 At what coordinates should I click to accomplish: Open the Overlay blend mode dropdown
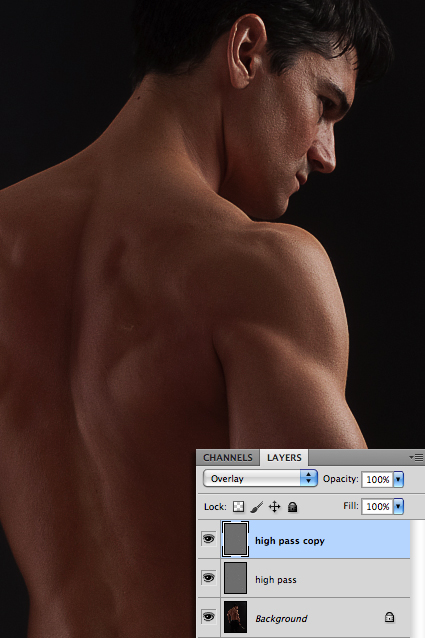[260, 478]
